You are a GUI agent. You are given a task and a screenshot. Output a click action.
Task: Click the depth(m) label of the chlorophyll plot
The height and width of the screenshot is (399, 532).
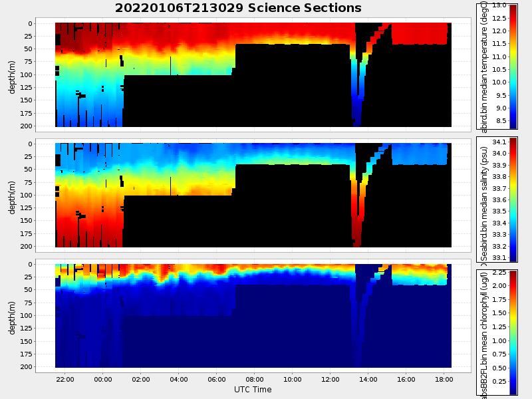click(x=12, y=316)
